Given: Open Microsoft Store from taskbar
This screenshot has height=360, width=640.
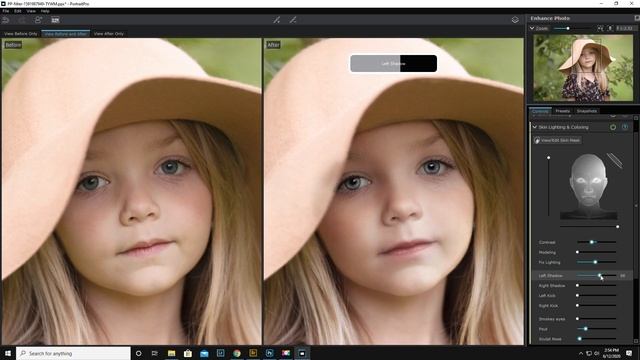Looking at the screenshot, I should (188, 353).
